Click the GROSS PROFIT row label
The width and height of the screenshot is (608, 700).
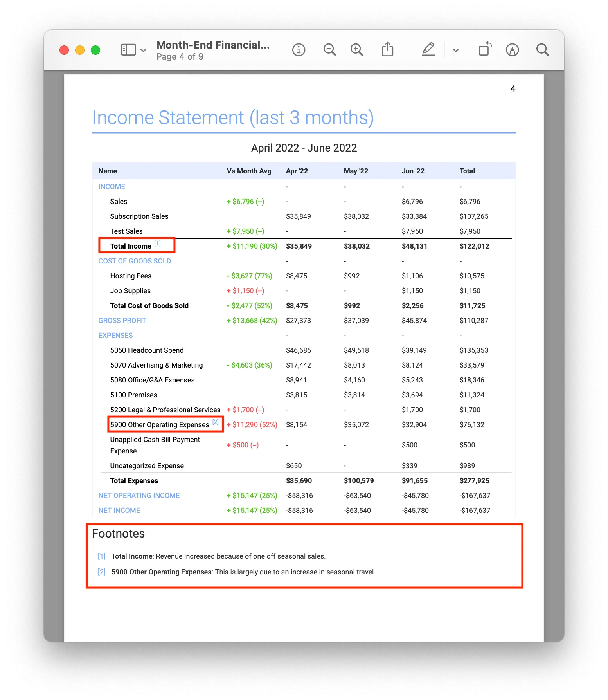[122, 321]
